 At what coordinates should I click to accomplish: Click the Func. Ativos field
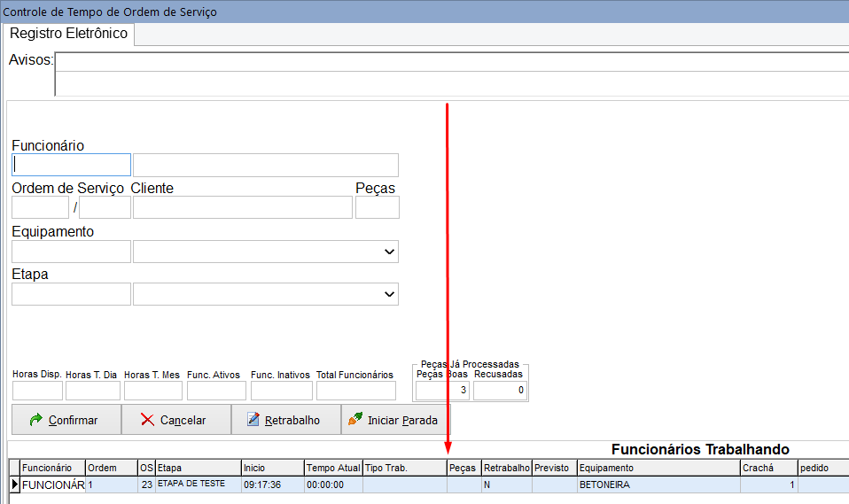[x=216, y=391]
